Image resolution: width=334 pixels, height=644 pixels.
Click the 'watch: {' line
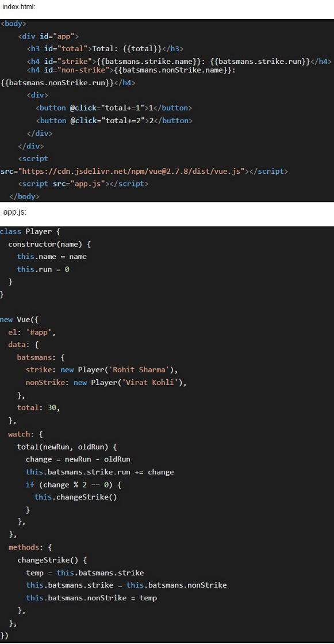point(25,434)
